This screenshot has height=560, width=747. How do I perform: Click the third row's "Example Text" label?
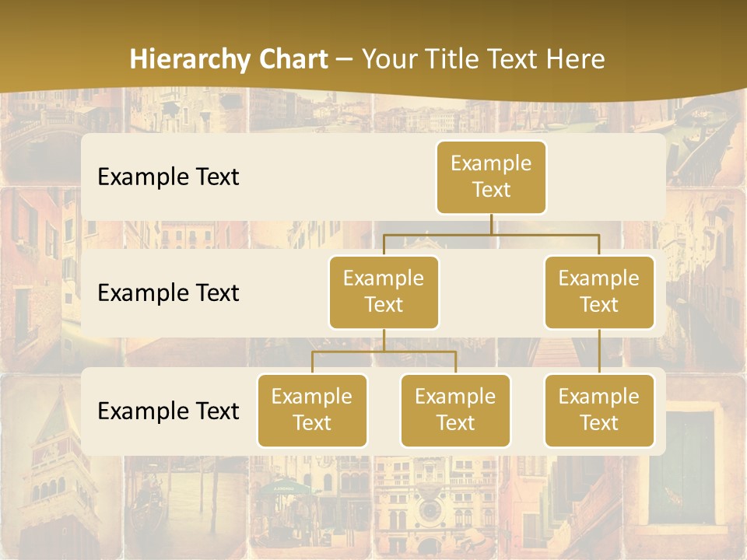coord(168,411)
